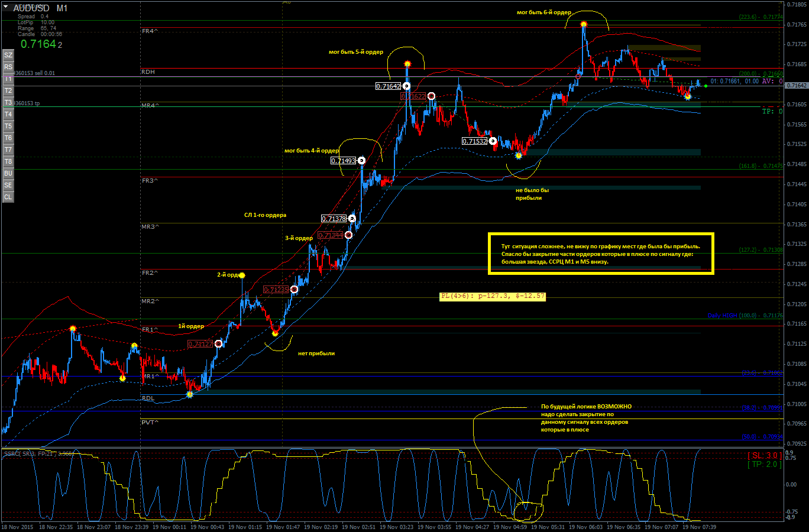Click the green 0.7164 bid price display
This screenshot has width=809, height=532.
click(41, 44)
